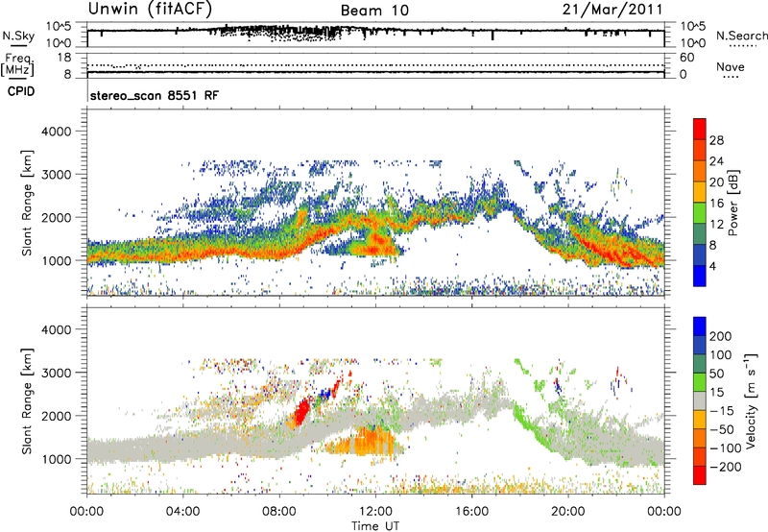Click the '10^5' left noise axis label
The image size is (768, 532).
click(x=59, y=27)
